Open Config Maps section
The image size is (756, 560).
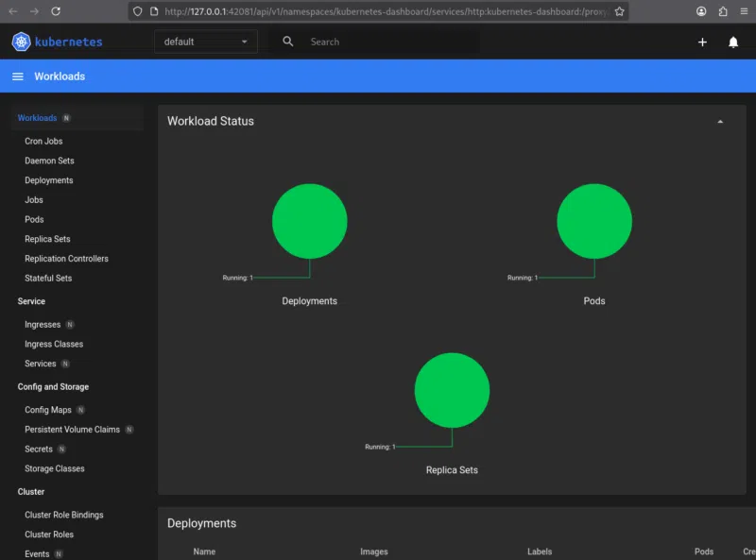pos(47,410)
